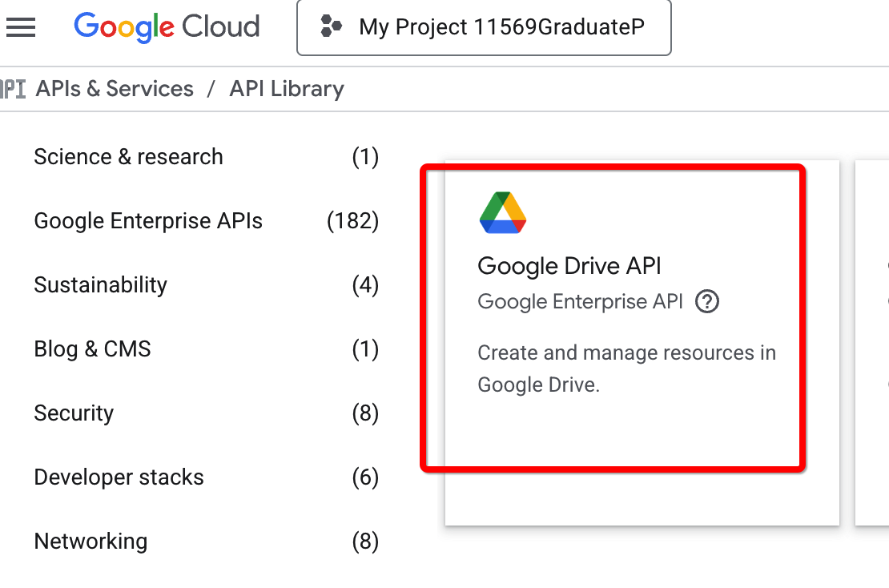This screenshot has height=588, width=889.
Task: Choose the Blog & CMS category
Action: pos(207,349)
